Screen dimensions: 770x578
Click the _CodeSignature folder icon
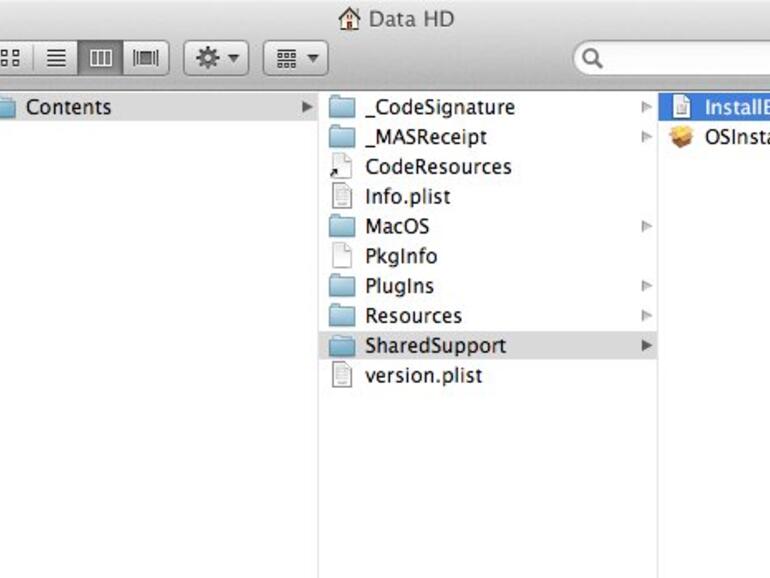tap(342, 107)
